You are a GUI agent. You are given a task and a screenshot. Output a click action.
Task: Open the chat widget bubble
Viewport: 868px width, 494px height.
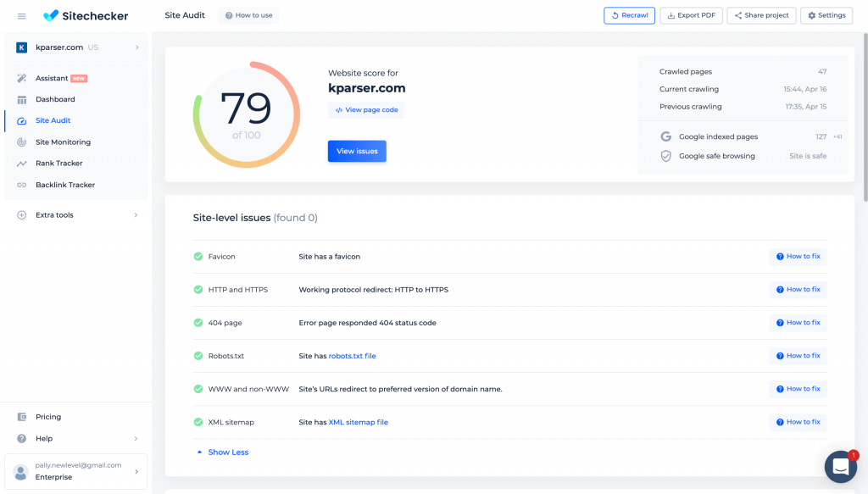tap(840, 467)
